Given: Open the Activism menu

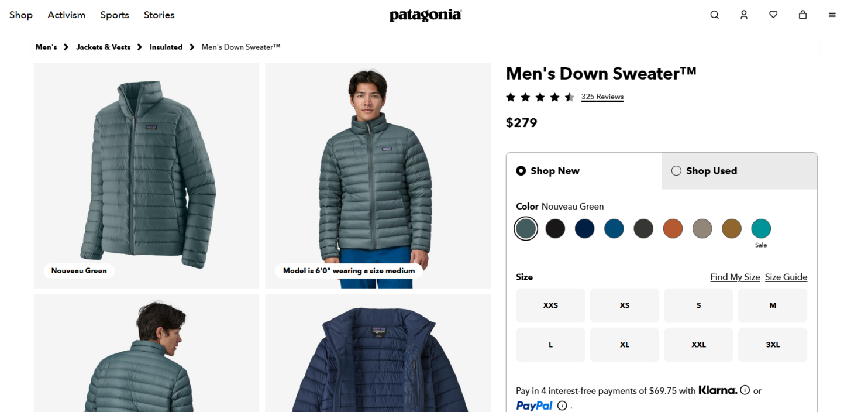Looking at the screenshot, I should pyautogui.click(x=66, y=15).
